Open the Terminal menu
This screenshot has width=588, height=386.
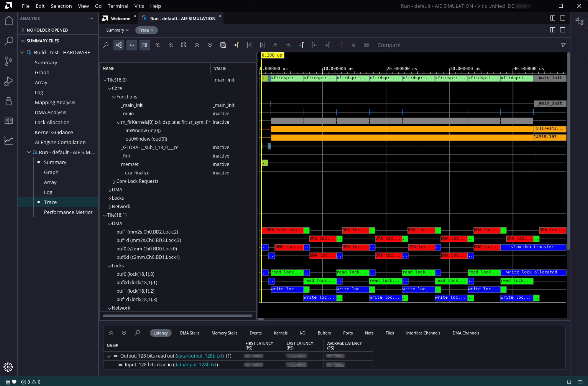118,6
